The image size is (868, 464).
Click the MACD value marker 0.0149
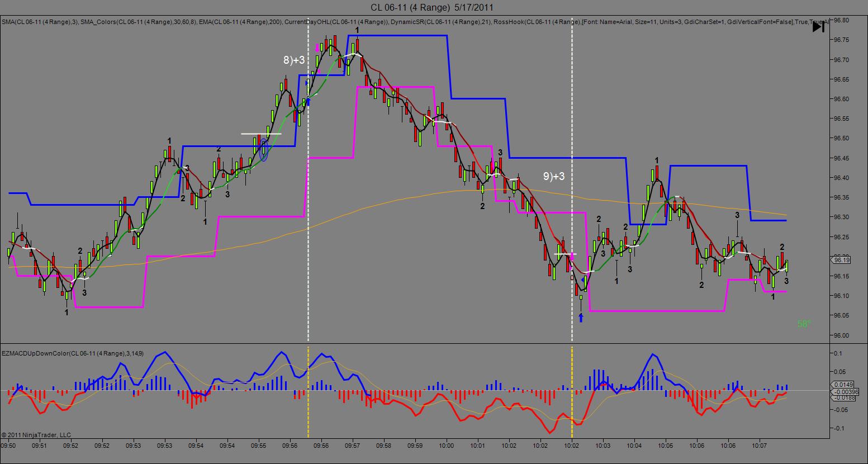click(842, 385)
